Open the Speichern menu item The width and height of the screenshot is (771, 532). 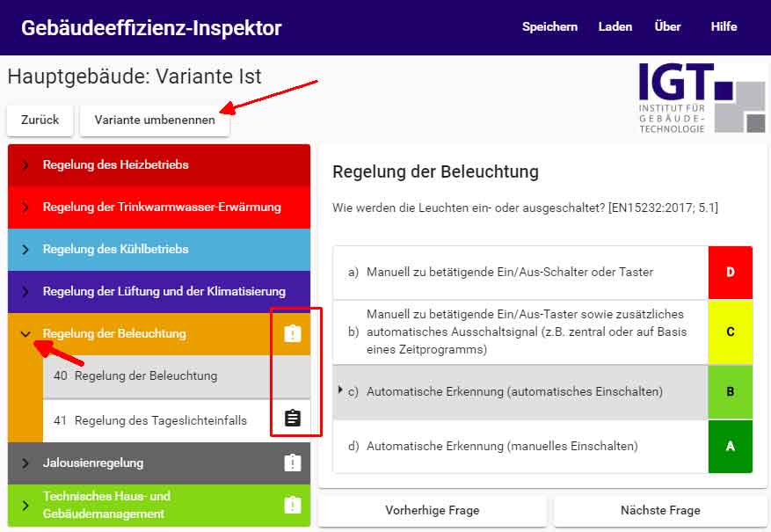(x=549, y=26)
